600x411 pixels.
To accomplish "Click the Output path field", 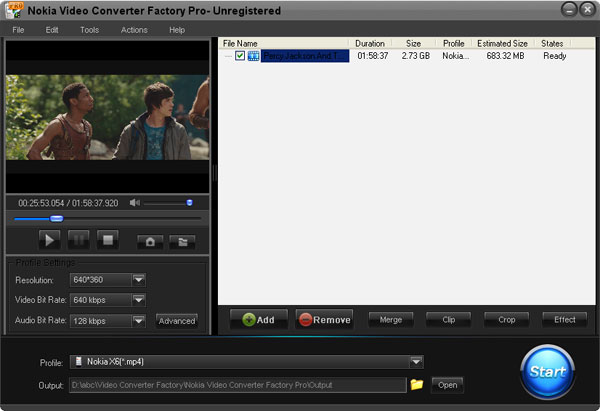I will (236, 385).
